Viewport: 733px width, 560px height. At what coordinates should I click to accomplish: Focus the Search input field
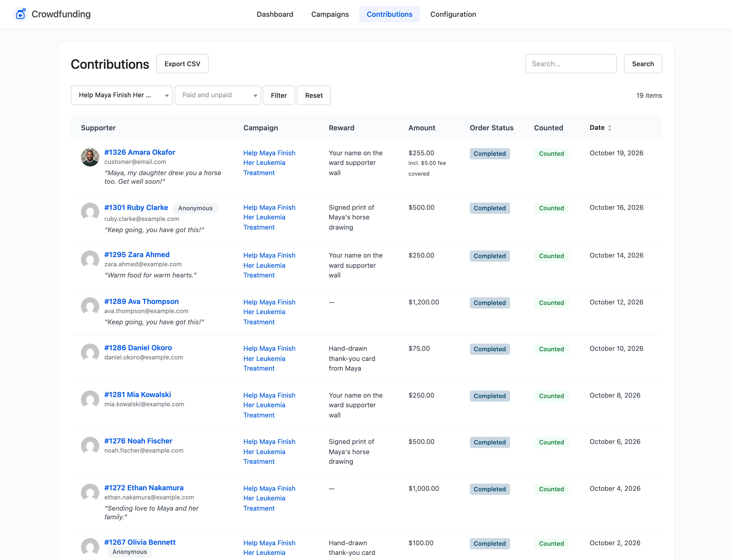(571, 64)
